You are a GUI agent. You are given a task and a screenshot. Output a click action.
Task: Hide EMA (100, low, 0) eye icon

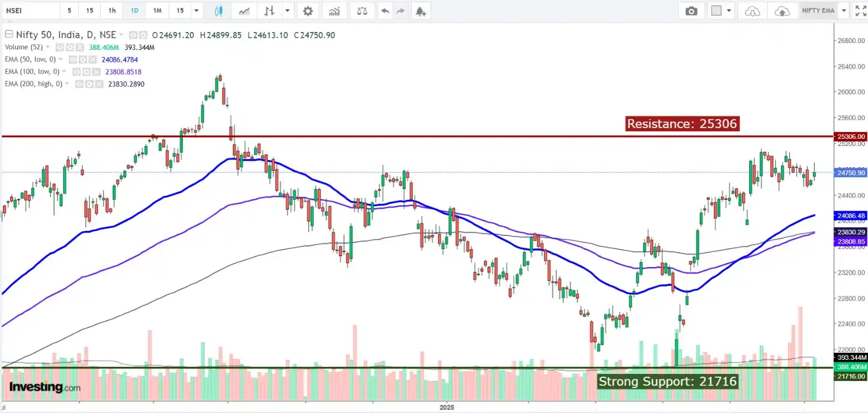click(x=76, y=72)
